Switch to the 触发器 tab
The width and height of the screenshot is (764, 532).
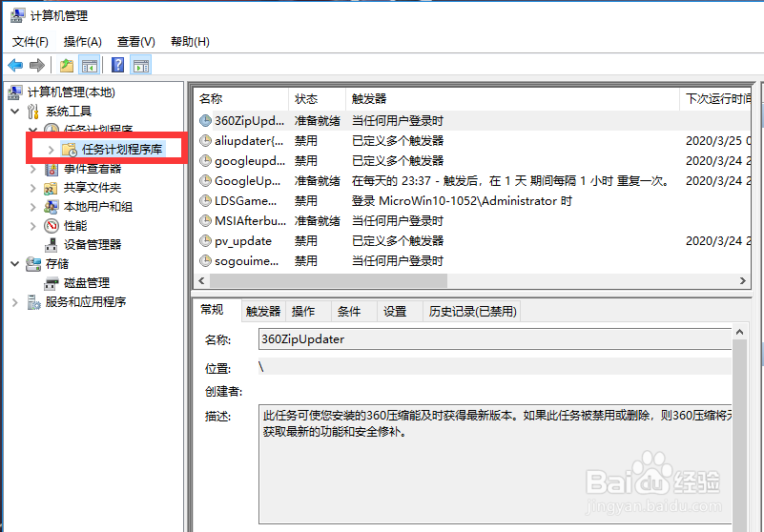pos(263,312)
